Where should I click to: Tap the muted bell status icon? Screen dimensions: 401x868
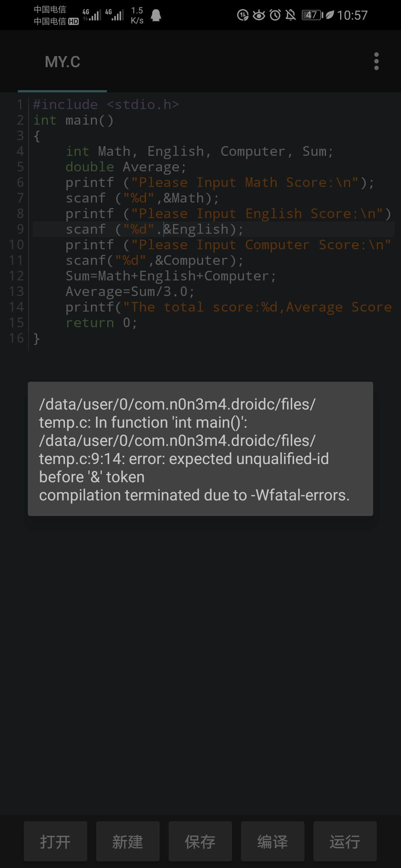(291, 15)
